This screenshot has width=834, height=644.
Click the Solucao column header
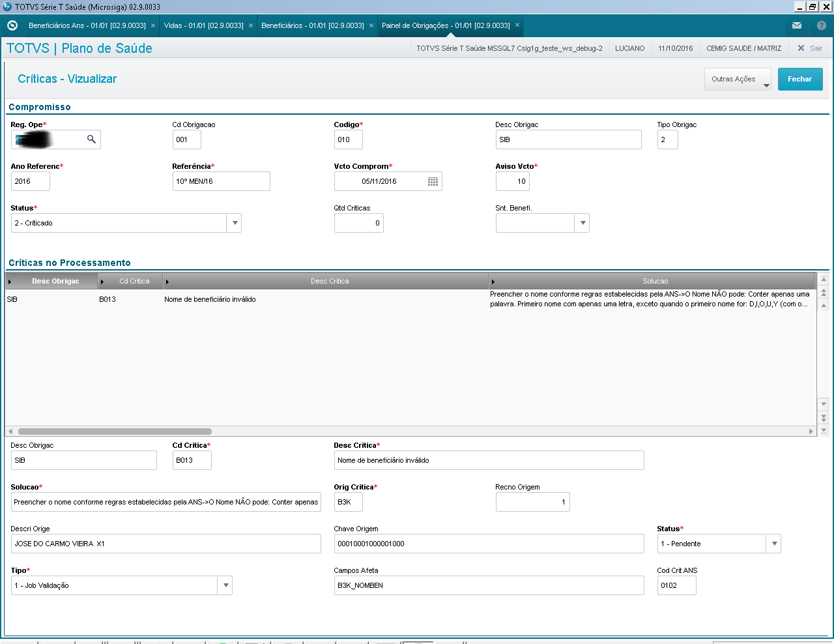click(x=652, y=281)
